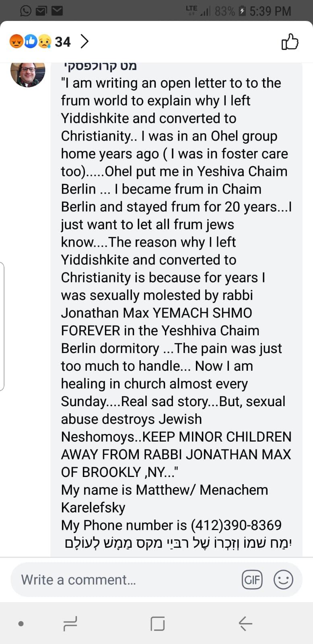Image resolution: width=313 pixels, height=644 pixels.
Task: Open the smiley emoji picker
Action: click(283, 580)
